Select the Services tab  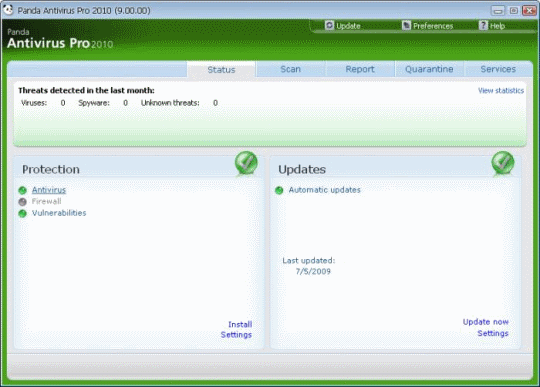click(498, 69)
